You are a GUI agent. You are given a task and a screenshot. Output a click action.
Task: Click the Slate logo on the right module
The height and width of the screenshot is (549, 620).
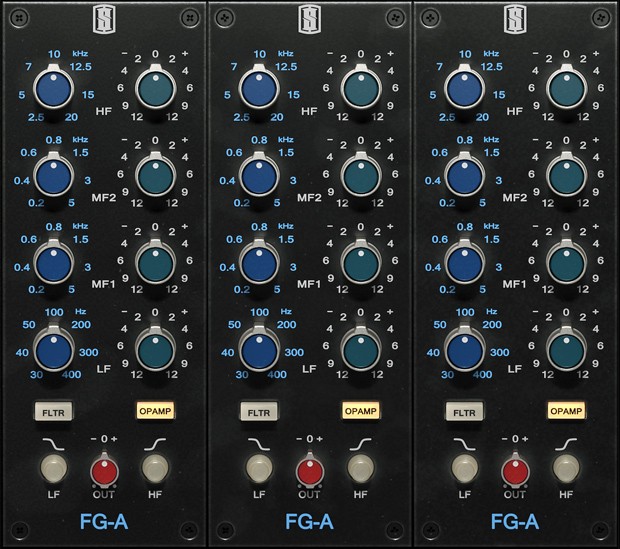[x=514, y=20]
